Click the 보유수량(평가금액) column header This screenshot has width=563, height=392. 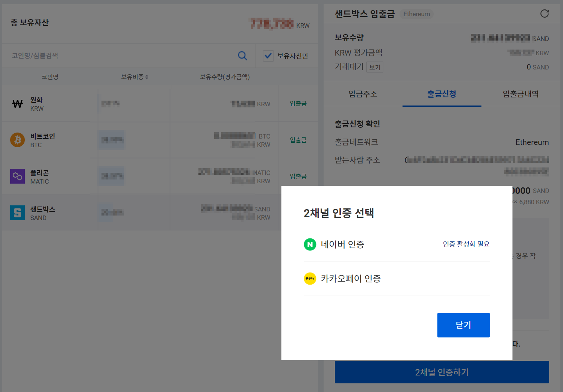click(x=225, y=77)
